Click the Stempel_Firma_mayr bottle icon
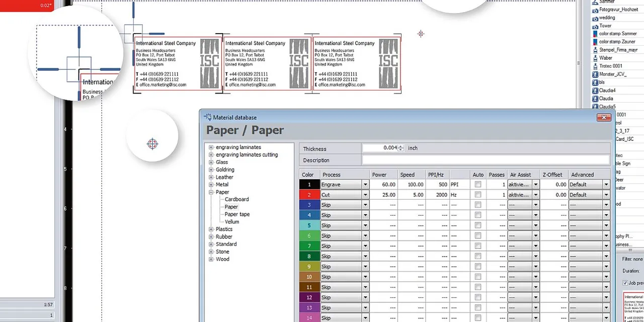Image resolution: width=644 pixels, height=322 pixels. click(596, 49)
